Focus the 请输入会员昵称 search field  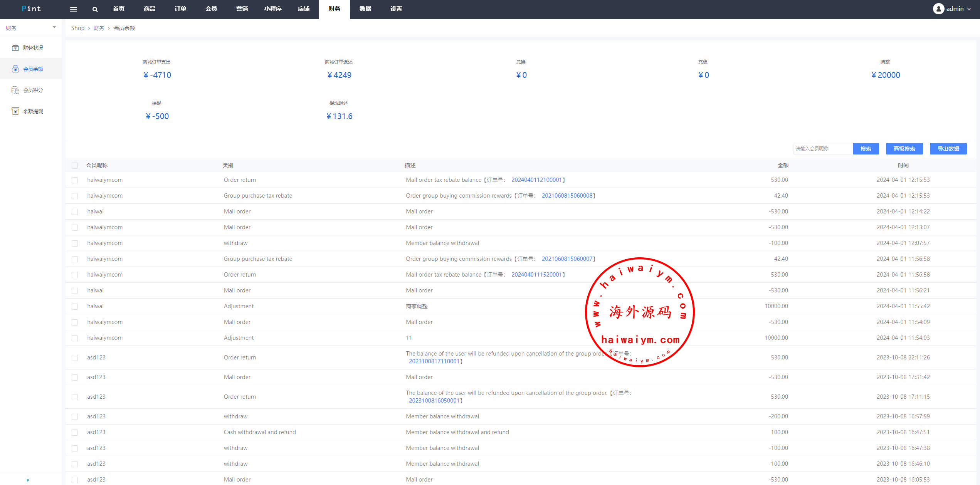821,149
